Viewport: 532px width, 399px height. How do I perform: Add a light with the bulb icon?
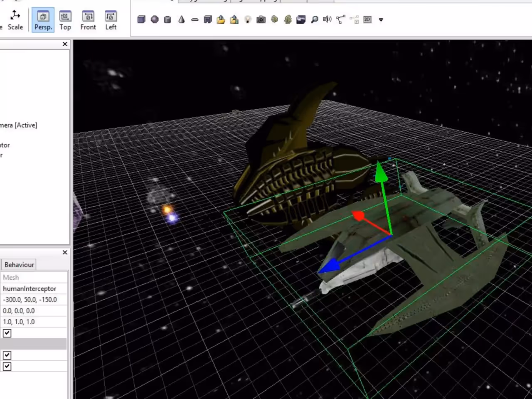pyautogui.click(x=248, y=19)
